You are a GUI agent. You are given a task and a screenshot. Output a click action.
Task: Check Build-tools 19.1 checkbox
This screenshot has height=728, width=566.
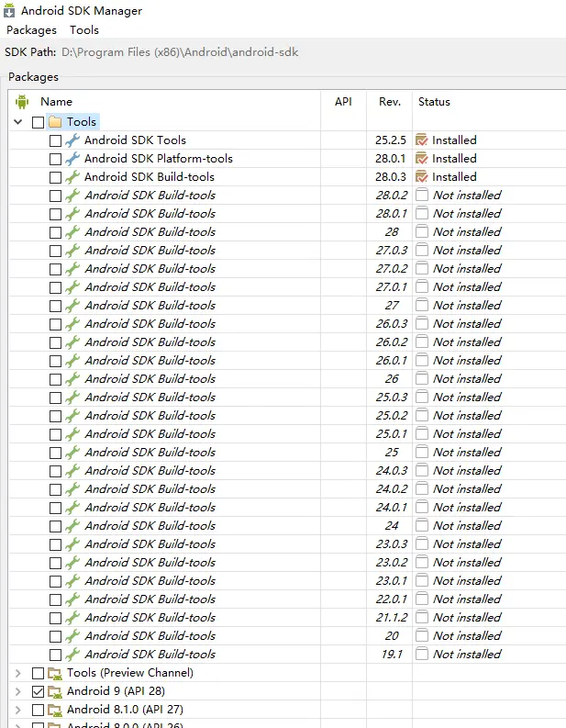tap(55, 655)
